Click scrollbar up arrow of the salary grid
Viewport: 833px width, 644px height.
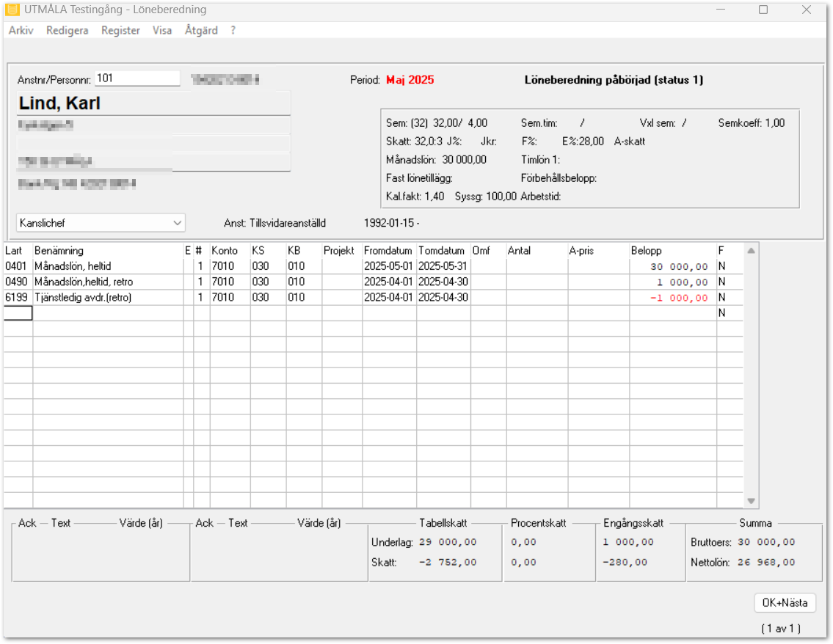click(x=751, y=251)
